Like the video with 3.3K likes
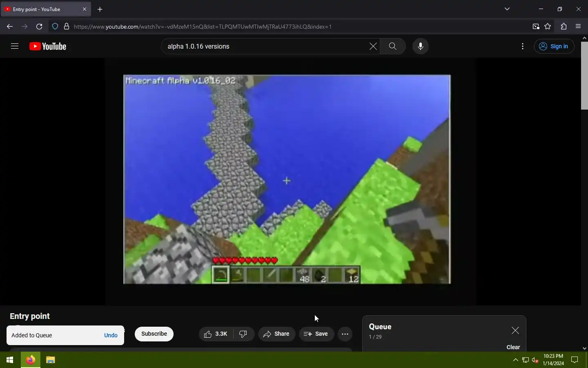Image resolution: width=588 pixels, height=368 pixels. (x=216, y=334)
